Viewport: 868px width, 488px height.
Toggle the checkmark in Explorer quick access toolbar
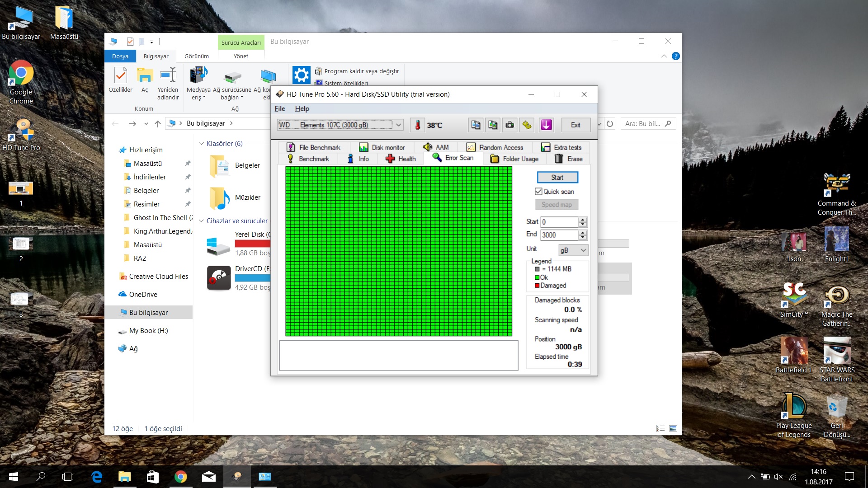(130, 42)
